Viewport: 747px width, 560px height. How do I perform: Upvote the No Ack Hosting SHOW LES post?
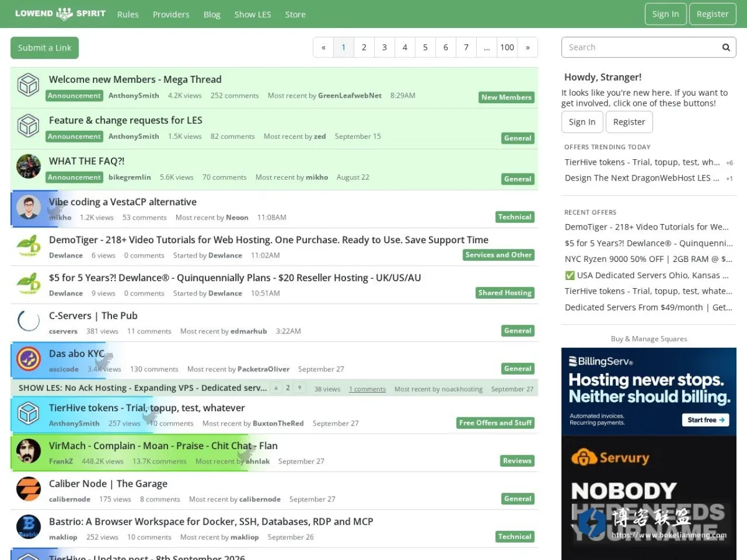pos(276,388)
